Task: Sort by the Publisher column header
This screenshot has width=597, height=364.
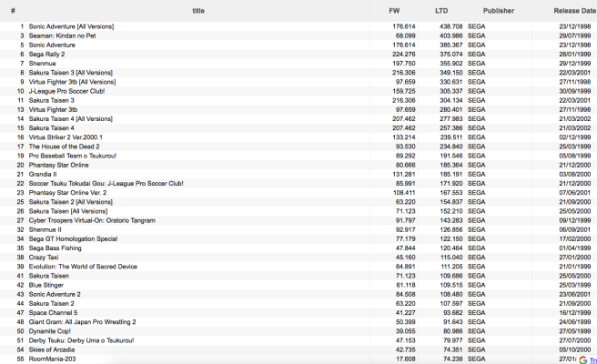Action: (x=499, y=11)
